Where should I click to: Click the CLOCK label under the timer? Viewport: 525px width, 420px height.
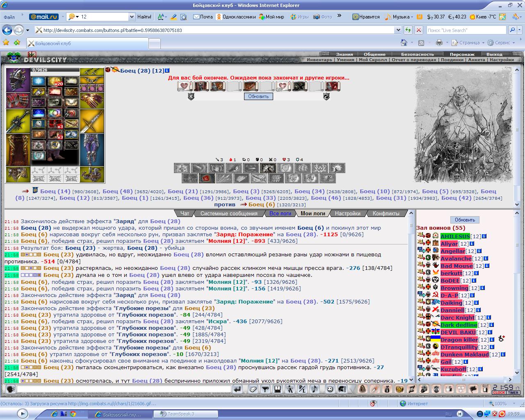(499, 393)
